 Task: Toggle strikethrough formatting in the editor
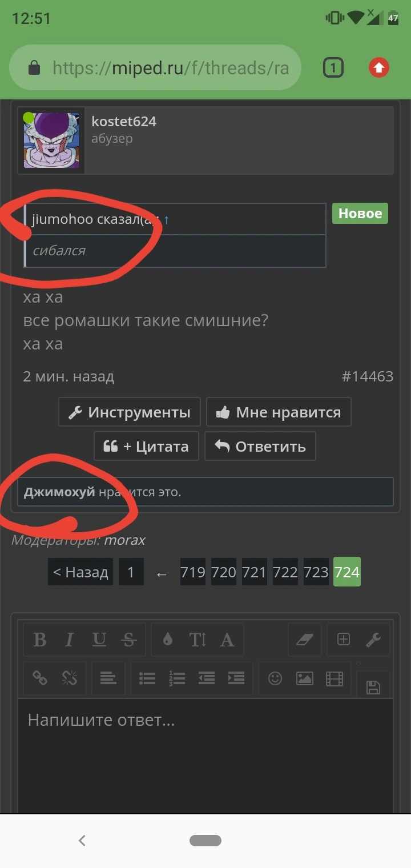tap(130, 640)
